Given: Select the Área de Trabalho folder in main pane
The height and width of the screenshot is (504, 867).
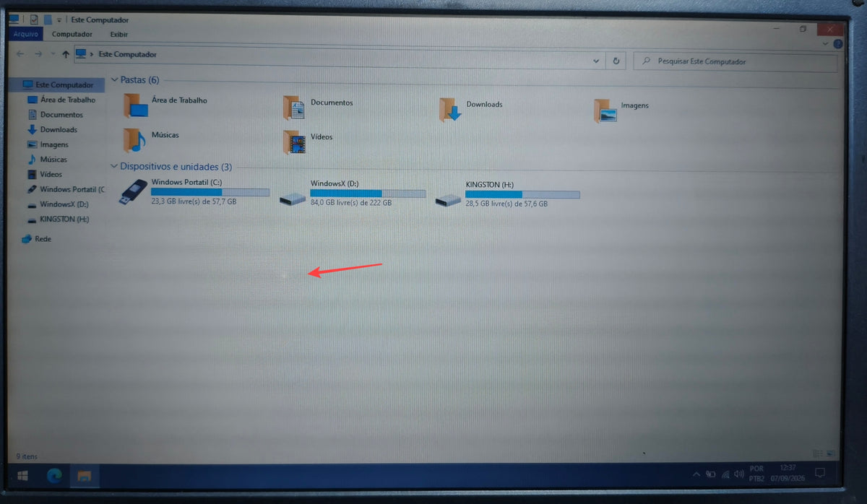Looking at the screenshot, I should click(165, 105).
